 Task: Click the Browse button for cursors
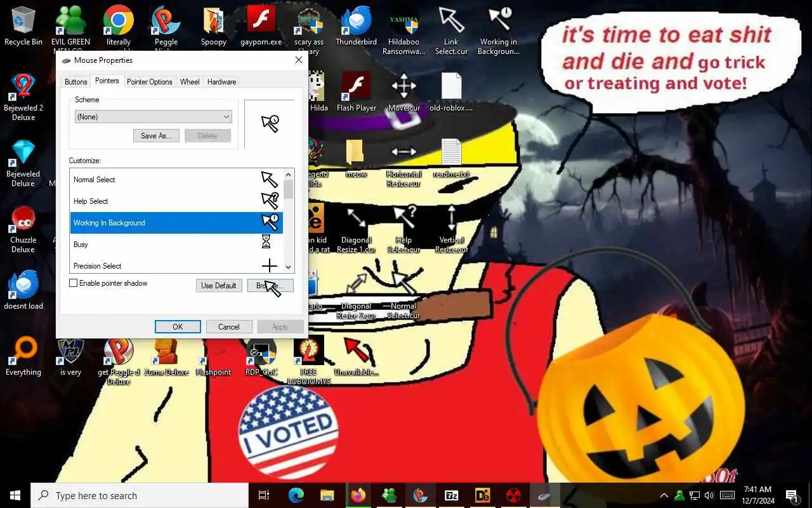tap(270, 286)
